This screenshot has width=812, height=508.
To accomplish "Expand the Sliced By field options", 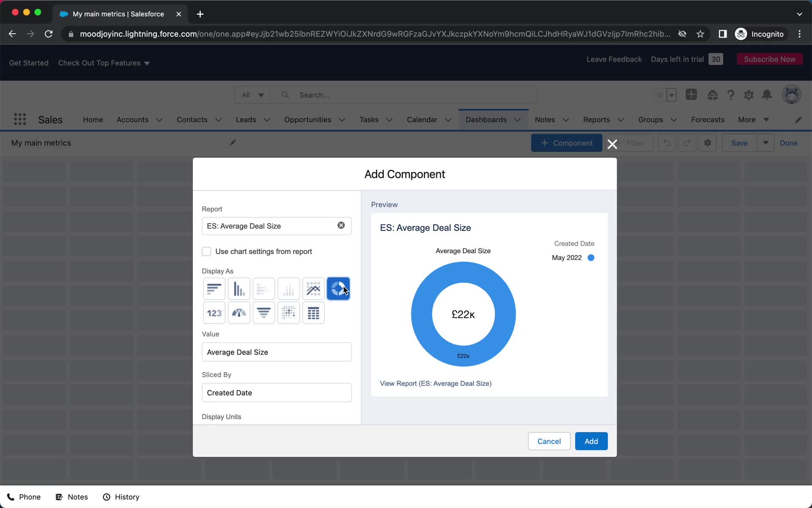I will pos(277,392).
